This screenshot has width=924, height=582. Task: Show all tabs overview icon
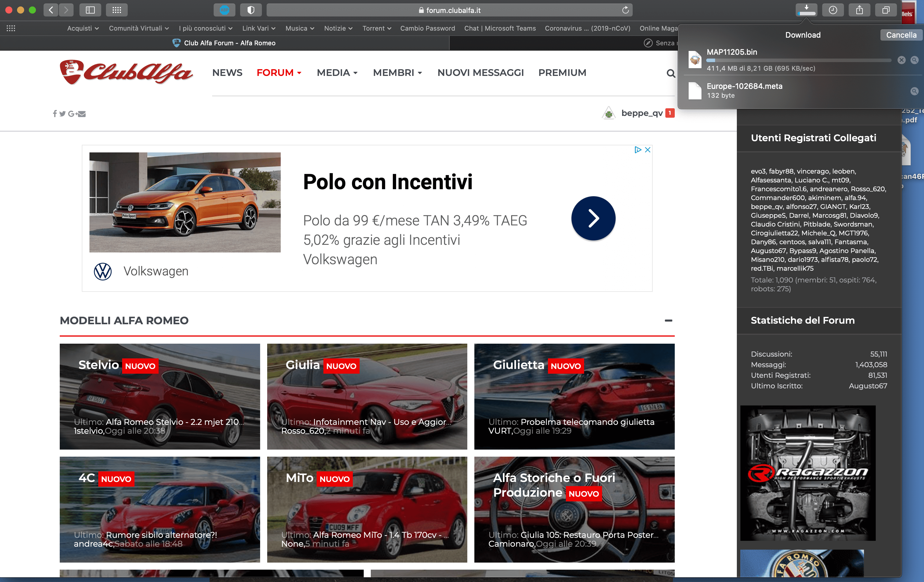pyautogui.click(x=886, y=10)
